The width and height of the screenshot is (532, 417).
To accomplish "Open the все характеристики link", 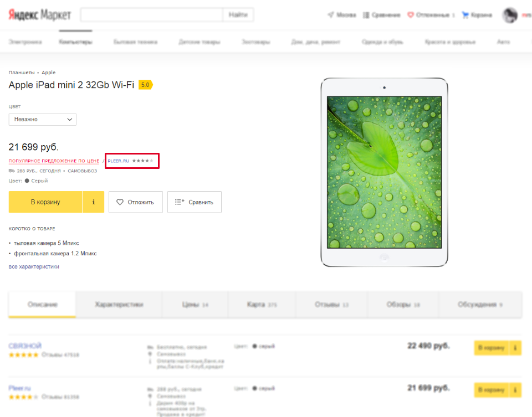I will coord(34,267).
